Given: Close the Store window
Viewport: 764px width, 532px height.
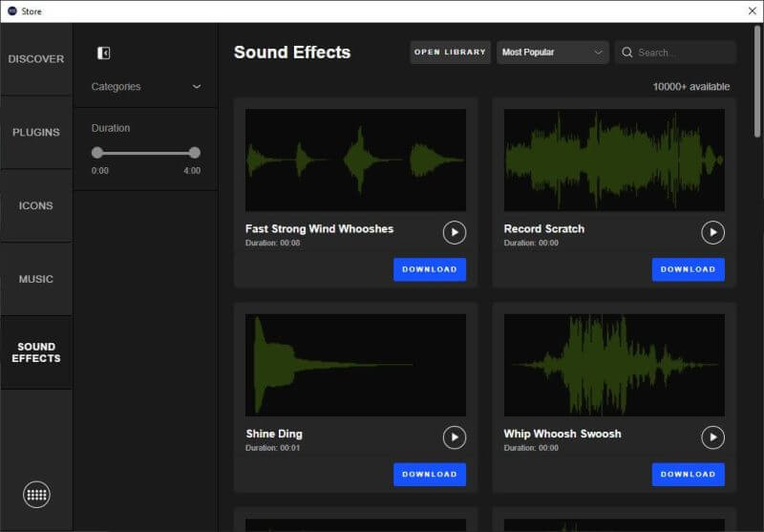Looking at the screenshot, I should pos(752,11).
